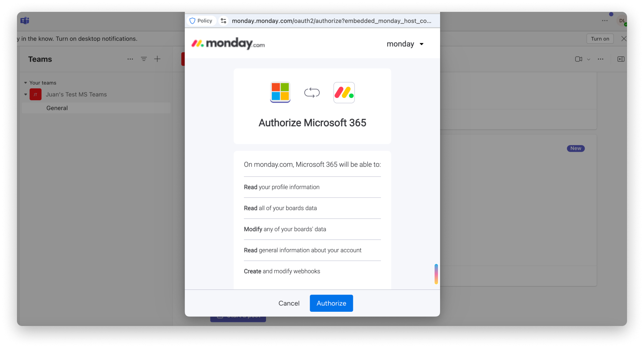Collapse the Your teams section
Viewport: 644px width, 348px height.
tap(25, 83)
